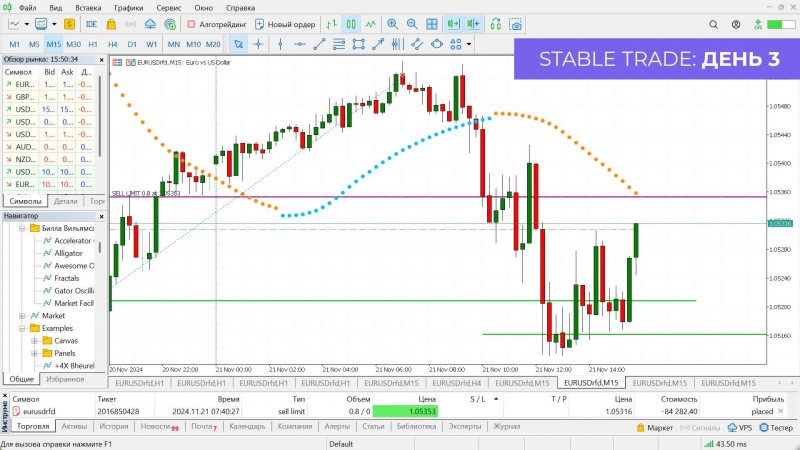
Task: Cancel the placed eurusdrfd sell limit order
Action: [780, 411]
